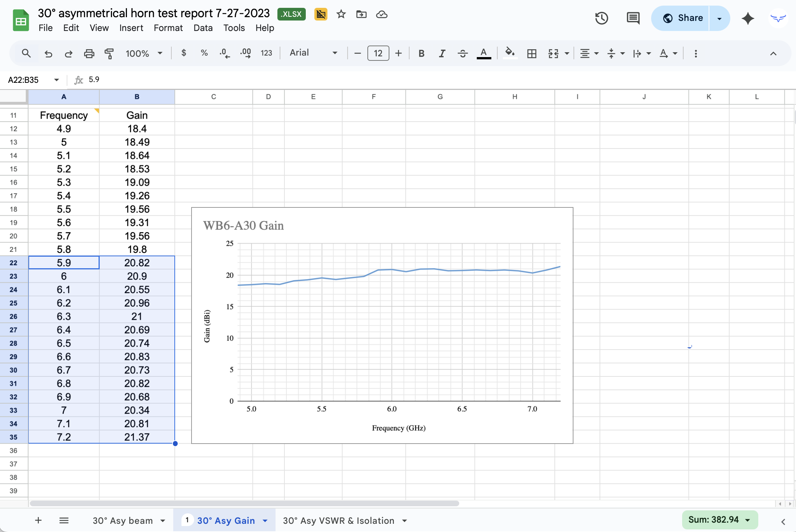Image resolution: width=796 pixels, height=532 pixels.
Task: Open the fill color picker
Action: tap(510, 53)
